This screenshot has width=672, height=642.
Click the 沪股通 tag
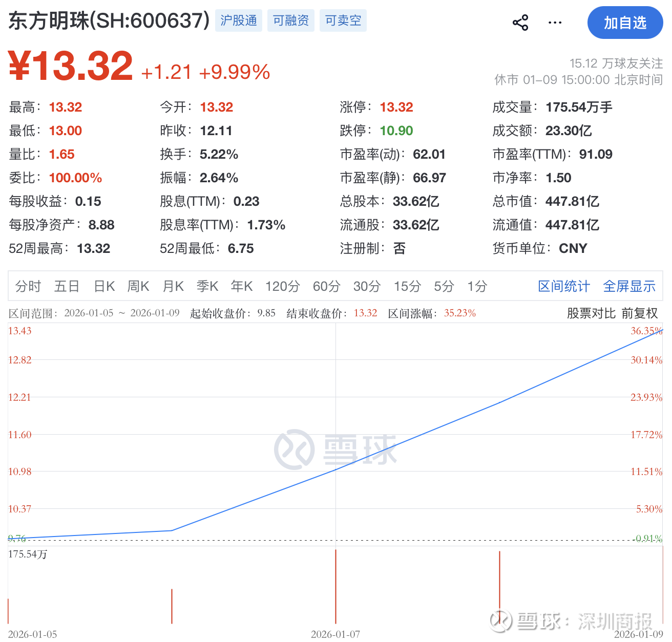coord(239,20)
